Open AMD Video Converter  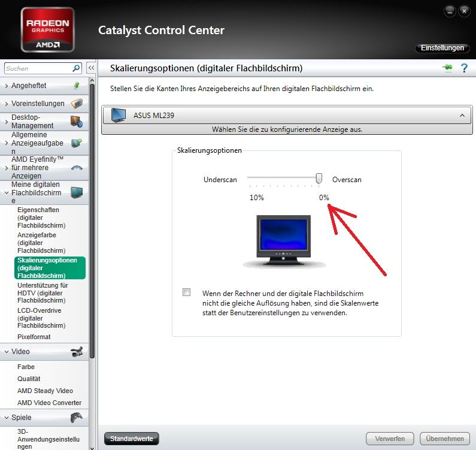click(50, 403)
